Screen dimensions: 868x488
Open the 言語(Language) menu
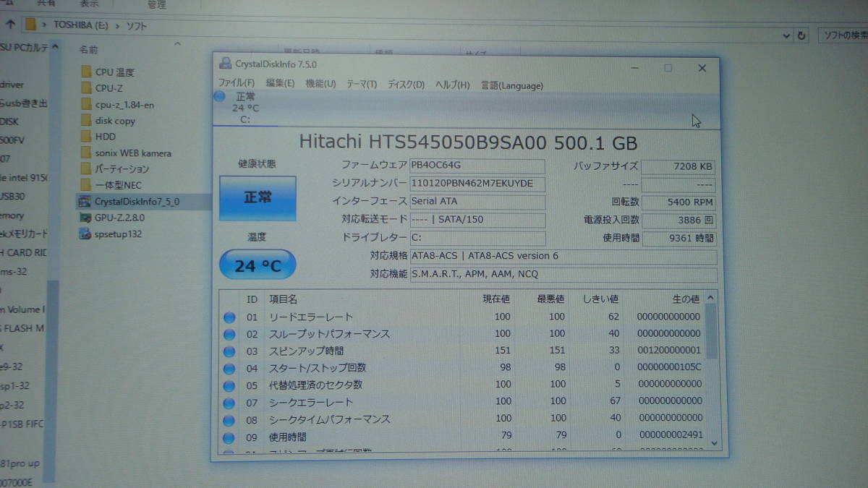tap(512, 85)
